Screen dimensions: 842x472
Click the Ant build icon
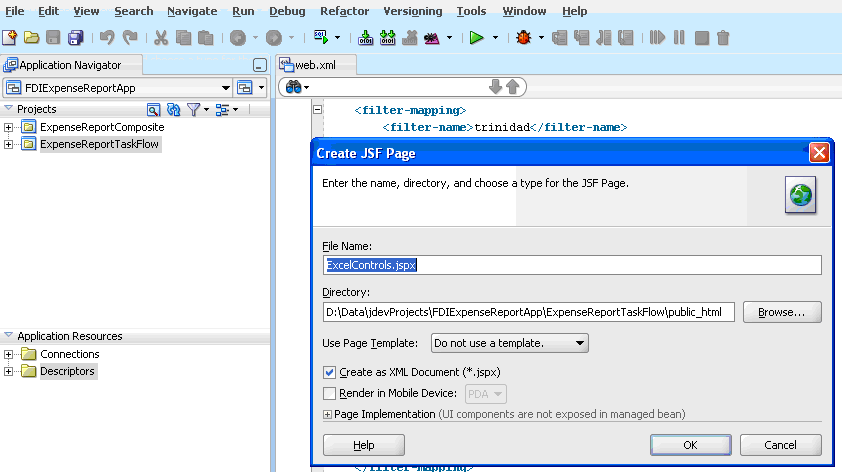432,38
